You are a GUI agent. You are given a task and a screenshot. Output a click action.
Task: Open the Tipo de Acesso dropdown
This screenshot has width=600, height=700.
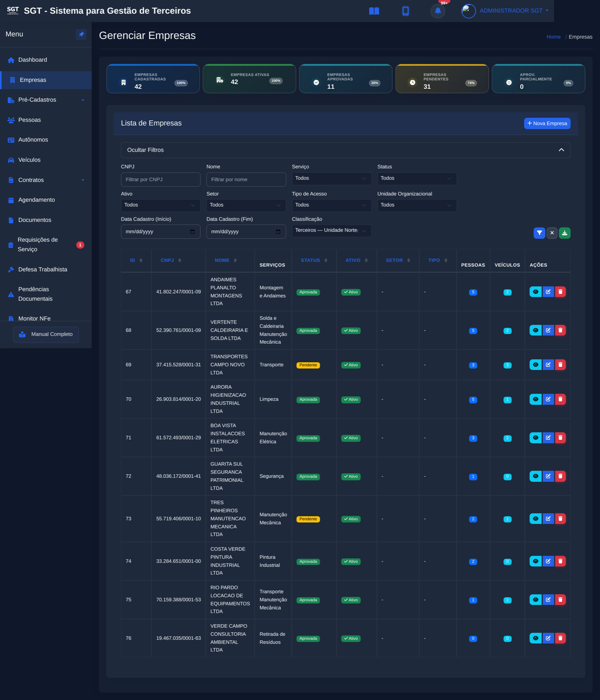[332, 205]
